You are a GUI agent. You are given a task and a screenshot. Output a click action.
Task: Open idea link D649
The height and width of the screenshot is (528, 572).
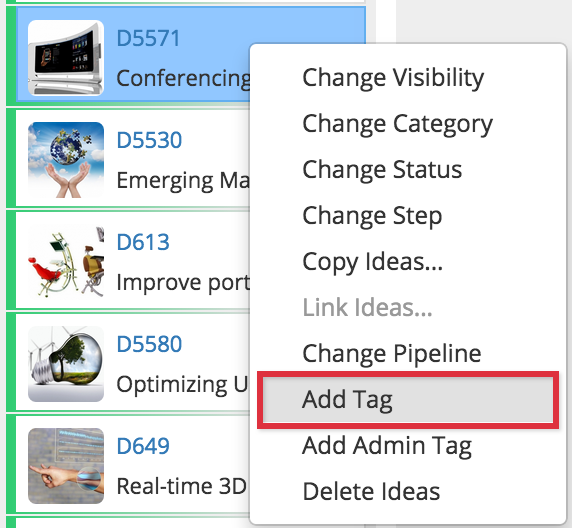coord(143,446)
